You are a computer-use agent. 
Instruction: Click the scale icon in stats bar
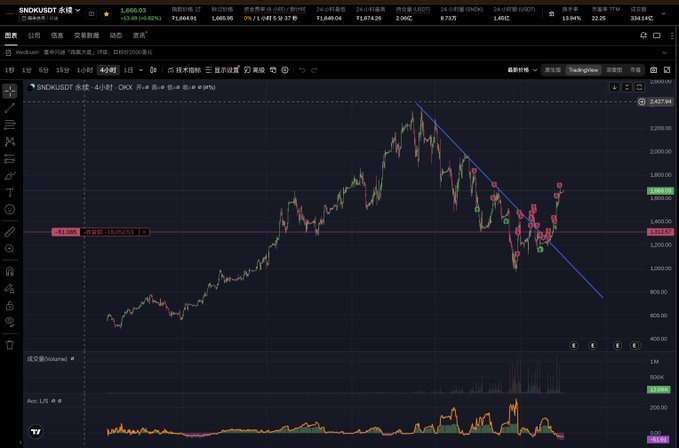click(x=551, y=14)
